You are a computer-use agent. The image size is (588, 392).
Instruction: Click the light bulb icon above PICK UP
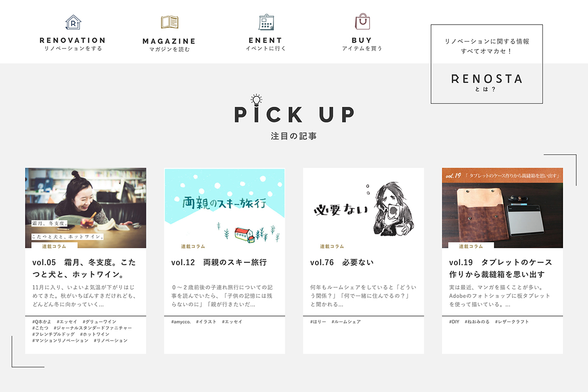[x=256, y=99]
